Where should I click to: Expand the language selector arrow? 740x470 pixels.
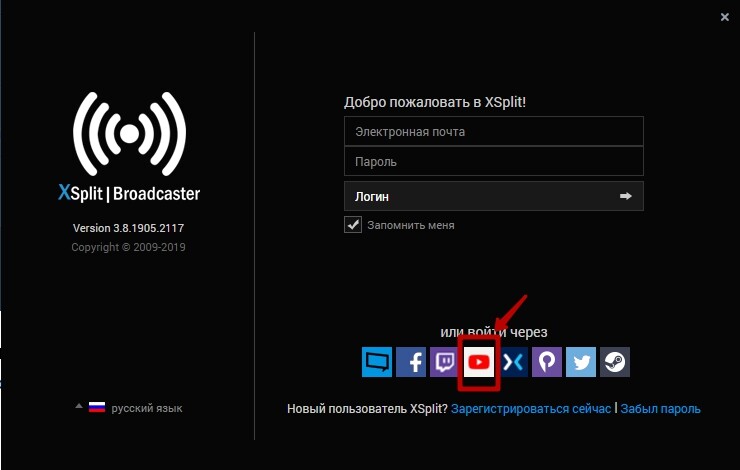[79, 406]
